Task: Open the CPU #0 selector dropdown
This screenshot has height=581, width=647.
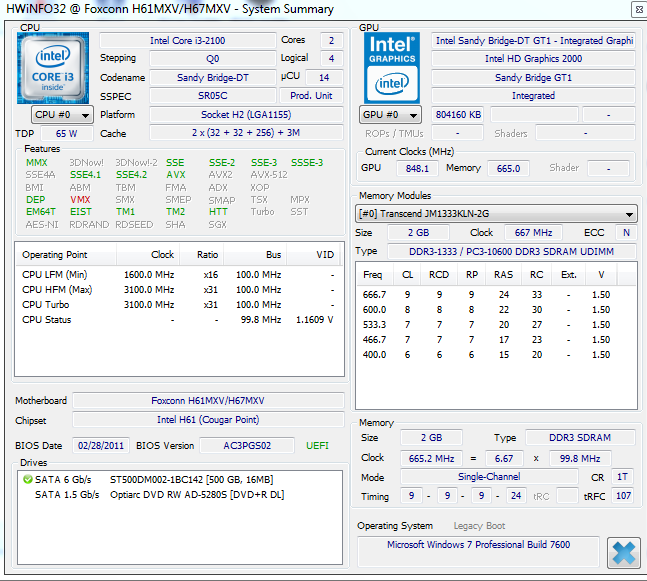Action: tap(62, 115)
